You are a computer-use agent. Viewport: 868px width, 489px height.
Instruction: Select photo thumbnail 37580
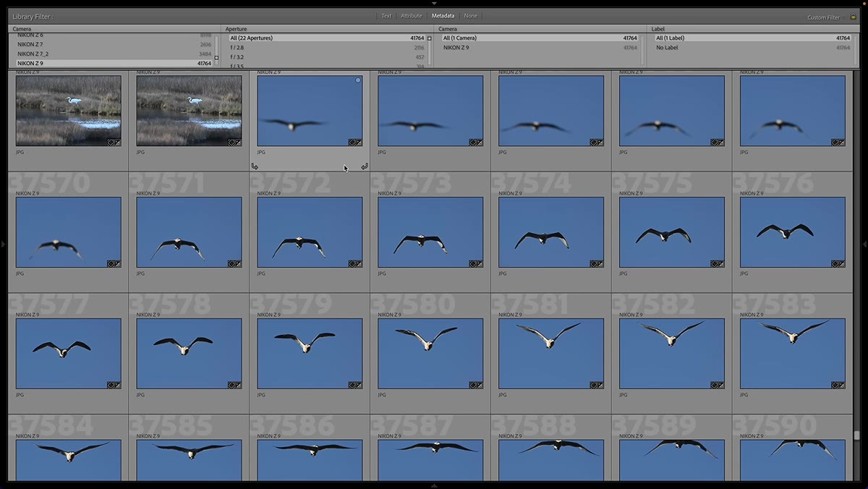(x=430, y=354)
